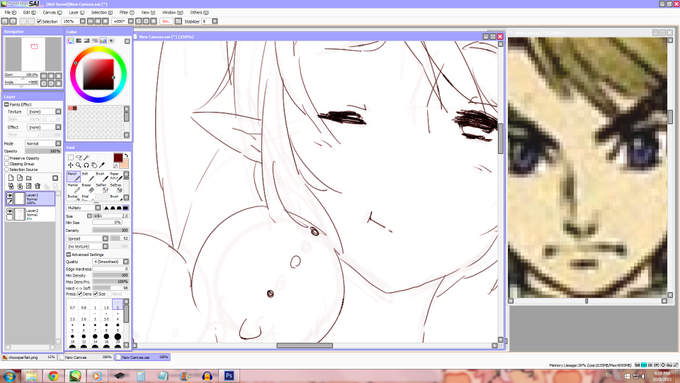This screenshot has height=383, width=680.
Task: Select the Zoom magnifier tool
Action: (x=78, y=165)
